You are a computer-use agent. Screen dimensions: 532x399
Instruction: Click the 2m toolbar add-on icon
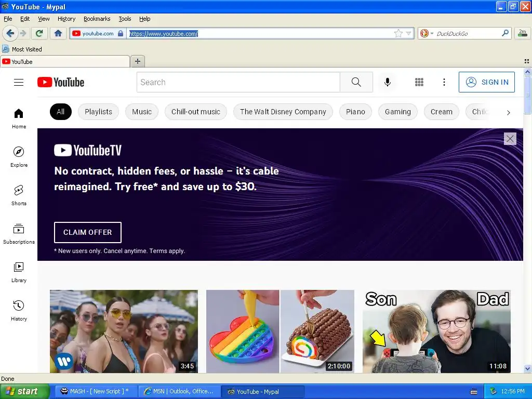pyautogui.click(x=523, y=33)
